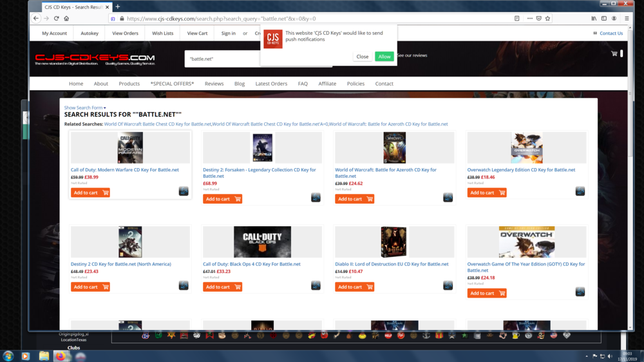This screenshot has width=644, height=362.
Task: Go to the *SPECIAL OFFERS* menu item
Action: 172,84
